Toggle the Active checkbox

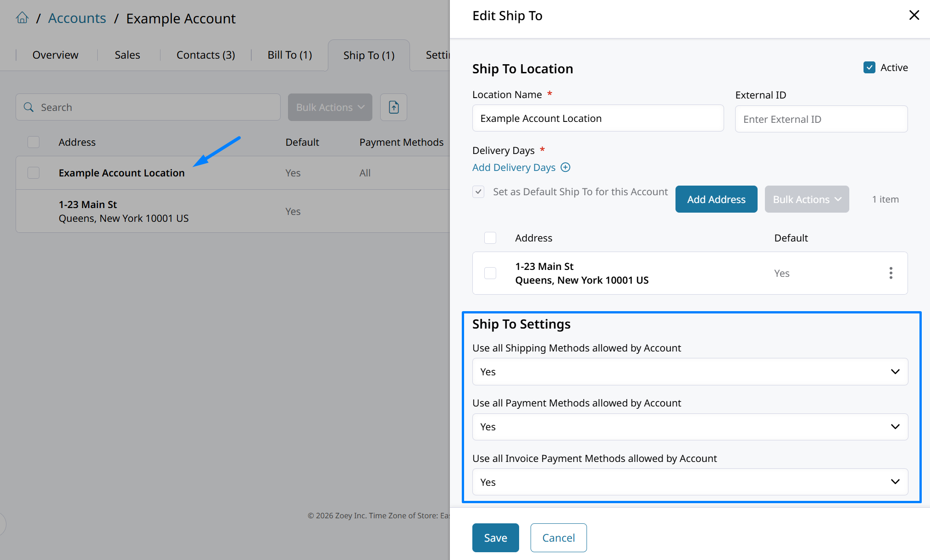[x=869, y=68]
